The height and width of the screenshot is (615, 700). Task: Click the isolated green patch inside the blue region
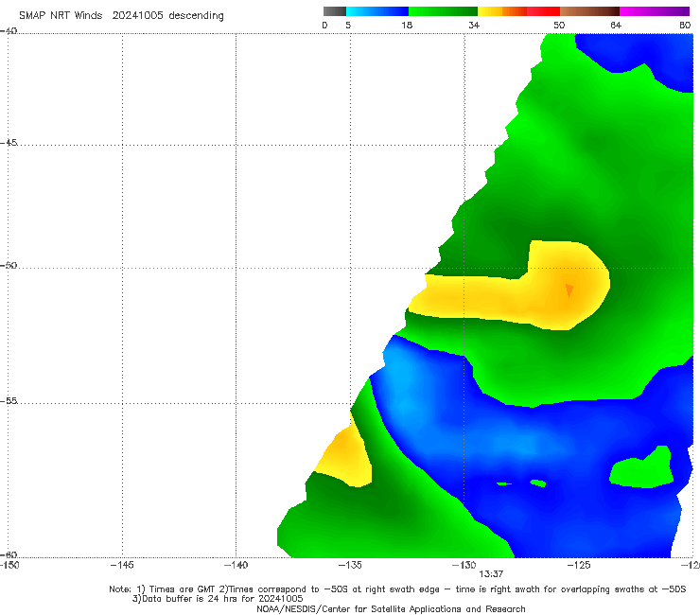(x=641, y=467)
